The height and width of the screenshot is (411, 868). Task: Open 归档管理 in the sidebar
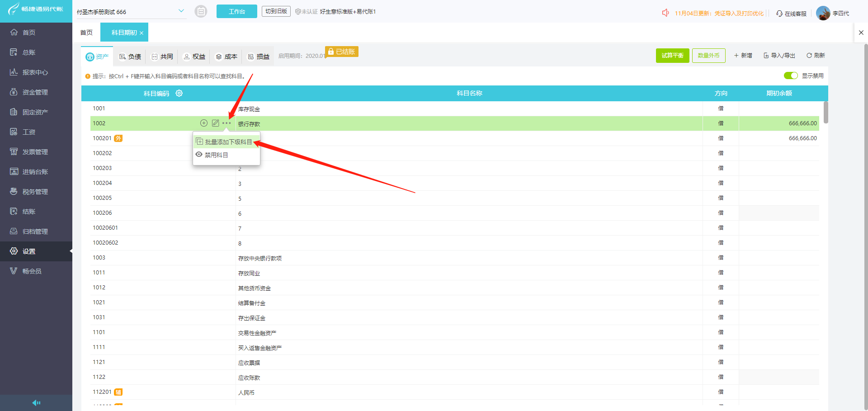tap(36, 231)
